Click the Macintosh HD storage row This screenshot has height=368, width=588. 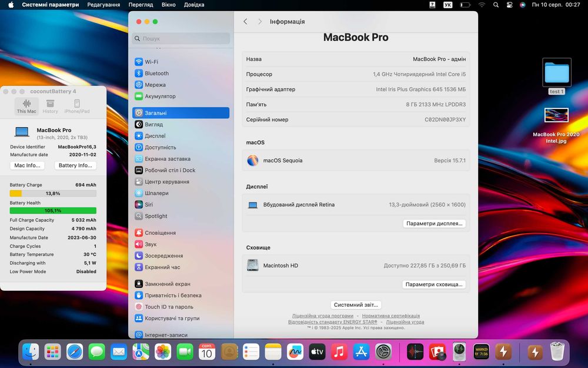click(356, 266)
